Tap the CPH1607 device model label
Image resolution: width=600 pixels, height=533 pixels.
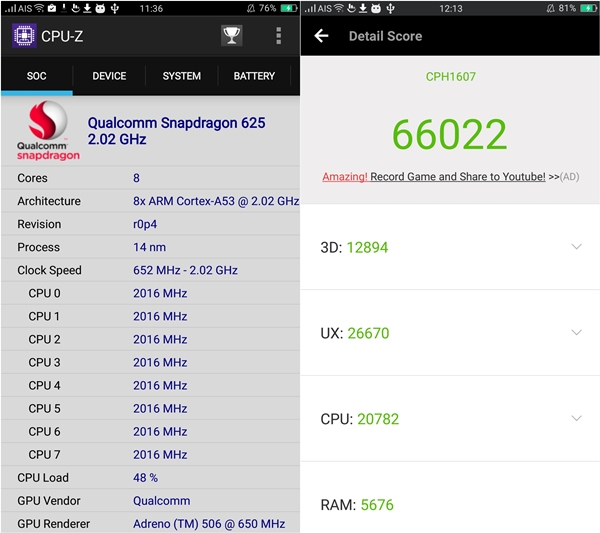450,77
